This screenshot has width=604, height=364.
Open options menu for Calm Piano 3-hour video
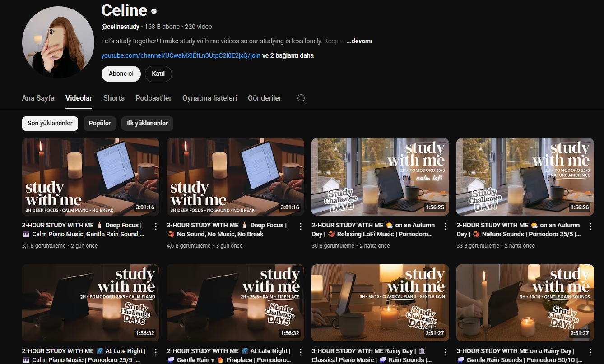pyautogui.click(x=156, y=226)
